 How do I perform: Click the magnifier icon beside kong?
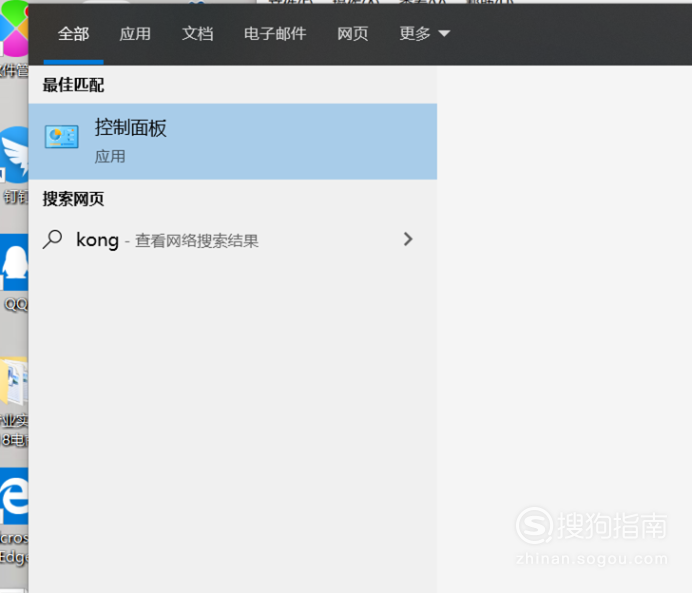53,240
